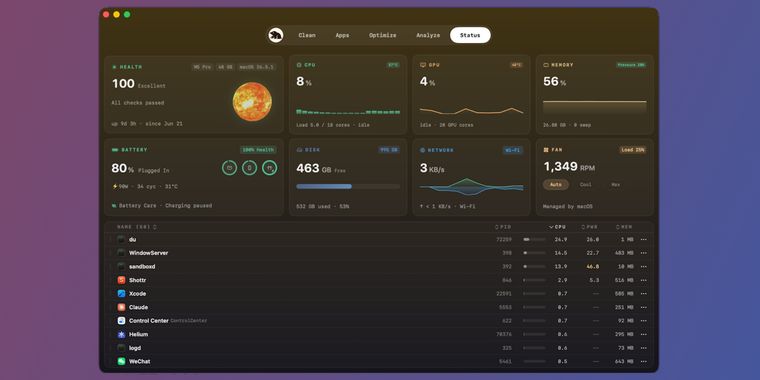Click the Claude app icon in the process list

(121, 307)
